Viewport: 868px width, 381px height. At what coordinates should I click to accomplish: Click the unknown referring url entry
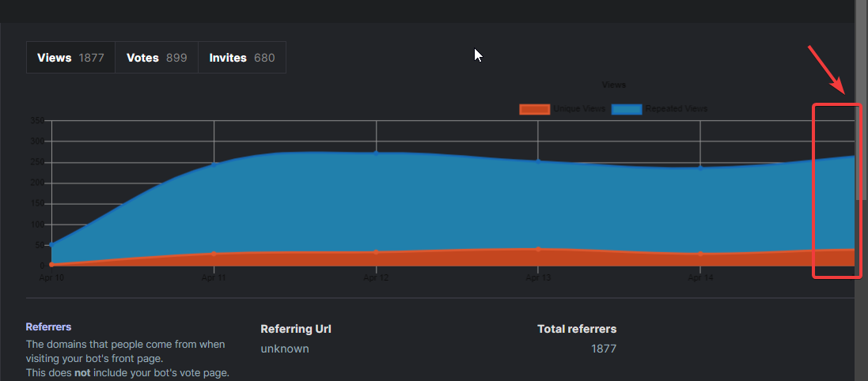[x=285, y=349]
